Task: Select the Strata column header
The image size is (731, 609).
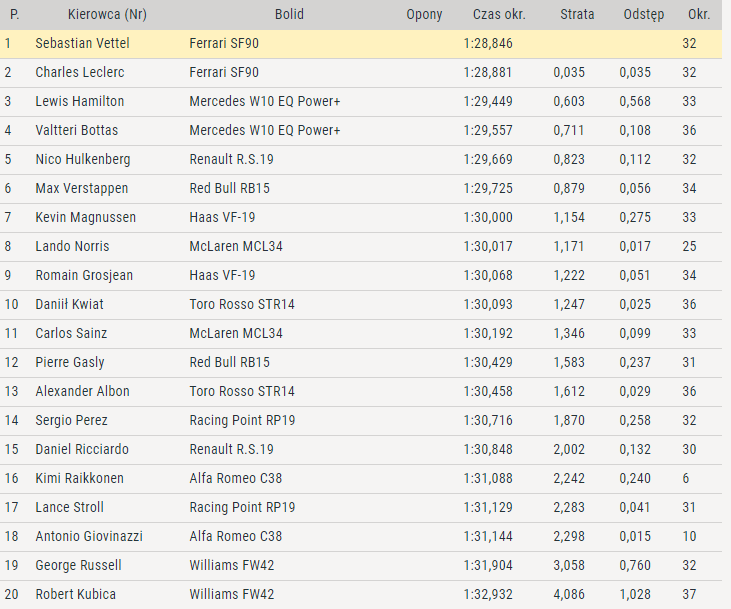Action: pos(577,15)
